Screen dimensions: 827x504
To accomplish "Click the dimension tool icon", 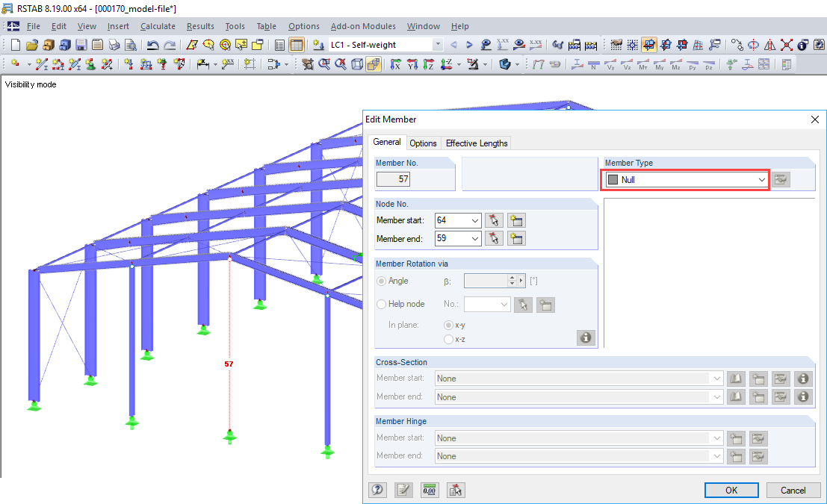I will coord(202,64).
